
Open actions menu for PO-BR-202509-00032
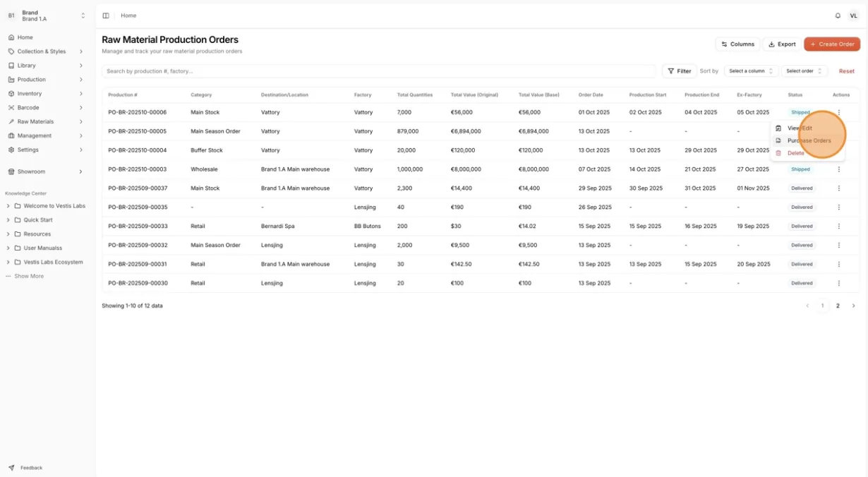838,246
